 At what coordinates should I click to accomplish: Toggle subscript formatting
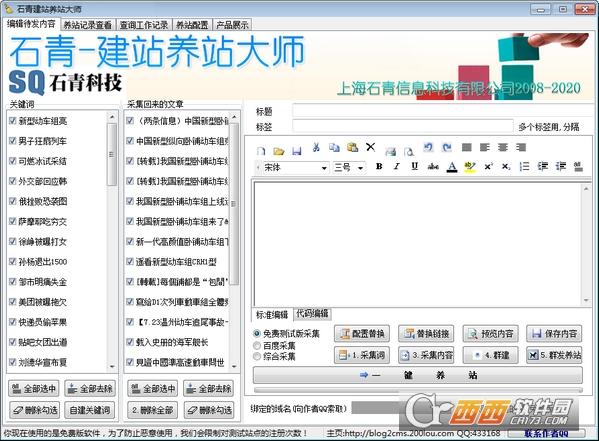[506, 167]
